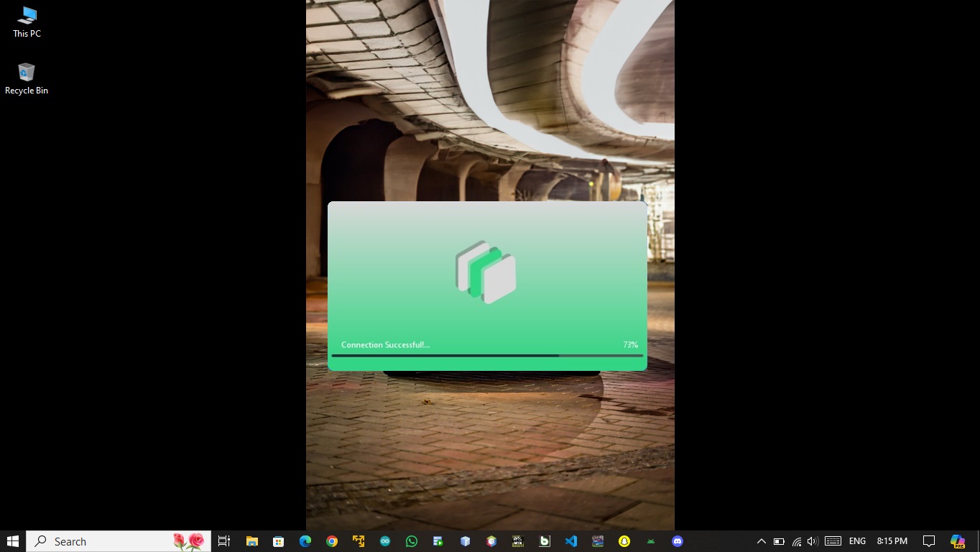980x552 pixels.
Task: Open File Explorer from the taskbar
Action: [251, 541]
